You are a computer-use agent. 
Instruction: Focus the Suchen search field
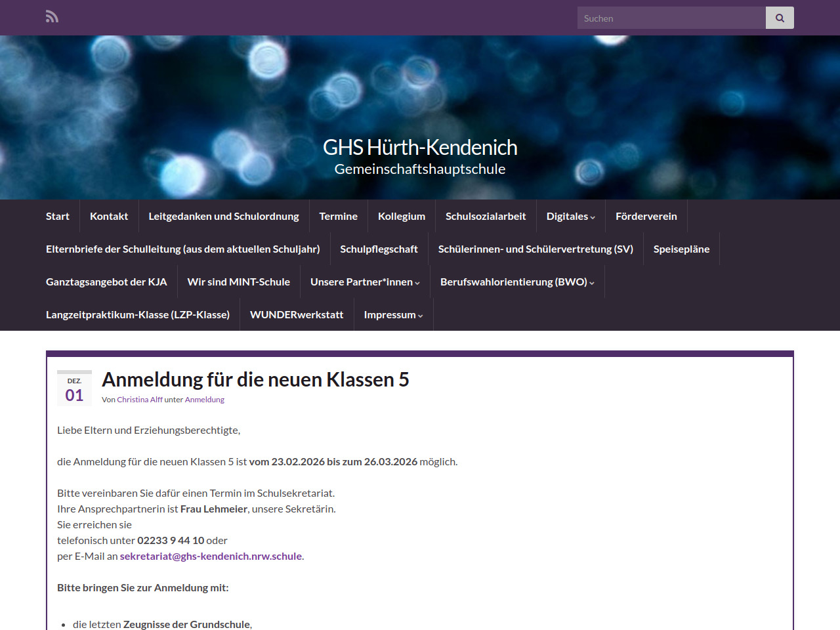click(671, 18)
